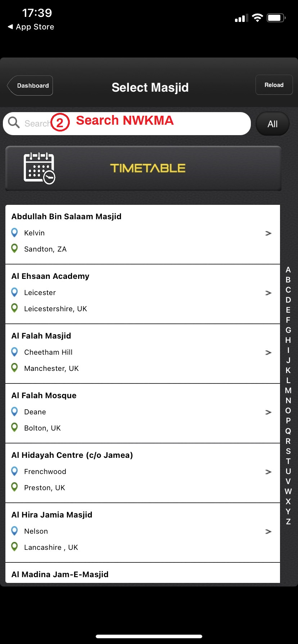This screenshot has width=298, height=644.
Task: Go back to Dashboard
Action: point(31,86)
